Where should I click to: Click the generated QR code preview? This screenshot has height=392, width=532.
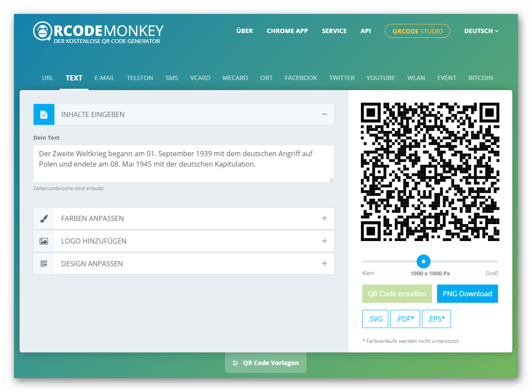[x=430, y=172]
